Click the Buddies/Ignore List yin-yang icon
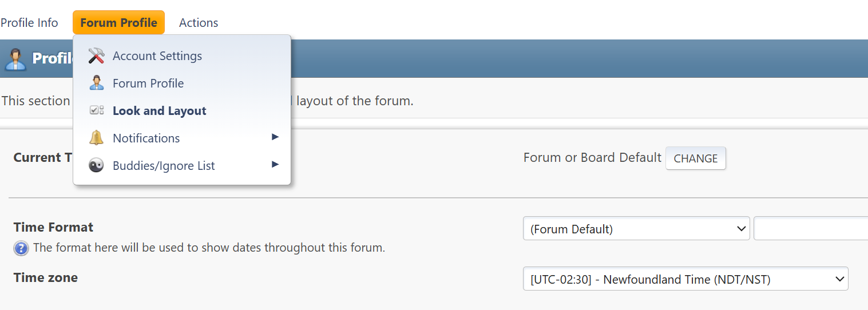The image size is (868, 310). click(x=96, y=166)
